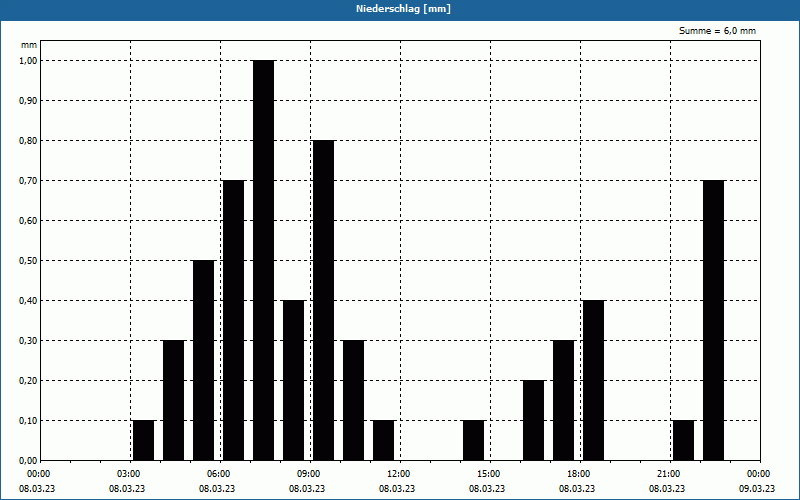Click the 15:00 time label
Image resolution: width=800 pixels, height=500 pixels.
487,474
